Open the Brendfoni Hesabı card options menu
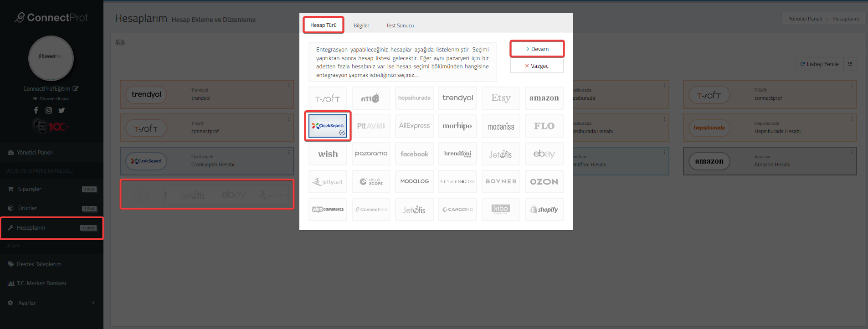Image resolution: width=868 pixels, height=329 pixels. [x=664, y=152]
